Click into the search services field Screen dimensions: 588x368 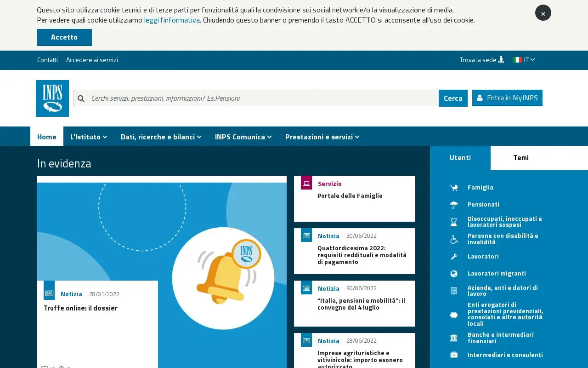click(x=263, y=98)
